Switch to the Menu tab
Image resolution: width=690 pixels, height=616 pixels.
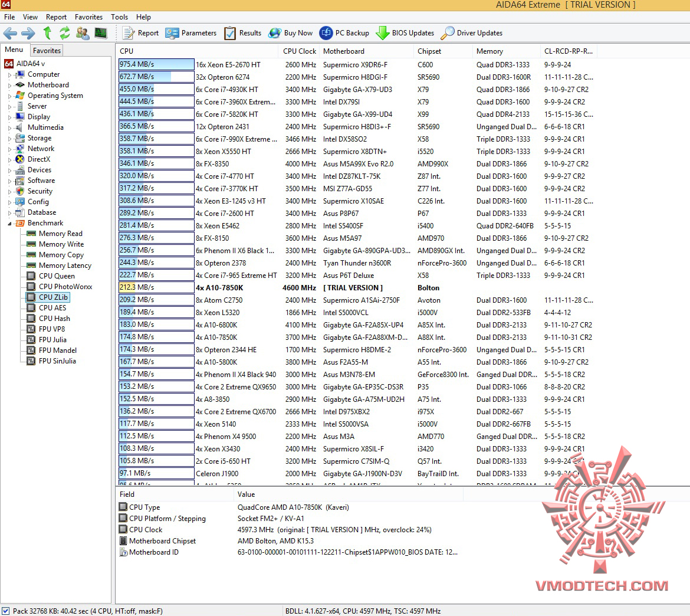point(14,50)
